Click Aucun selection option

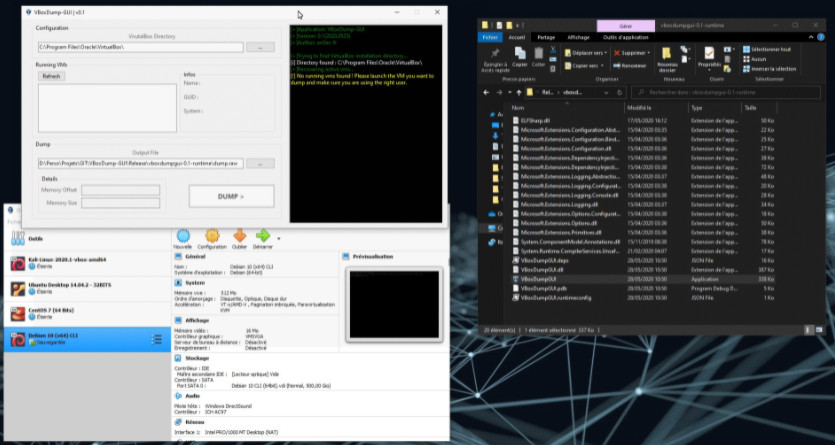pos(755,59)
